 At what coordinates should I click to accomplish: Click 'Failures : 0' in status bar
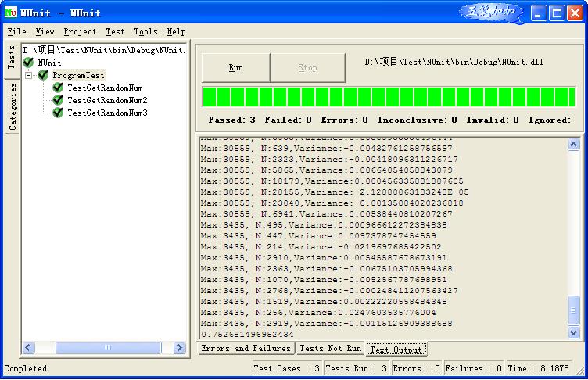click(473, 369)
